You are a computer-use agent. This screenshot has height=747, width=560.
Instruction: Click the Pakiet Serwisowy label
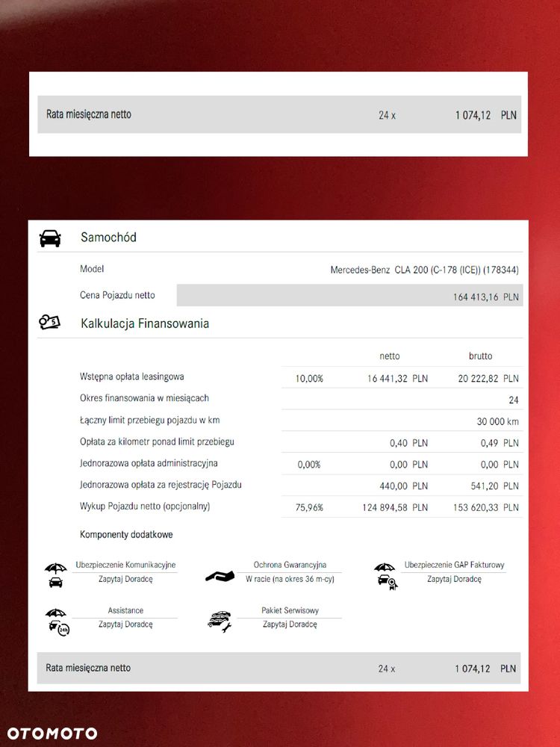coord(290,610)
